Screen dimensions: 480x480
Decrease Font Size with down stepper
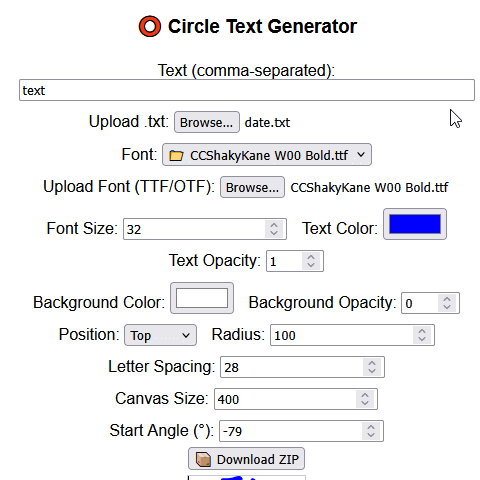point(274,233)
